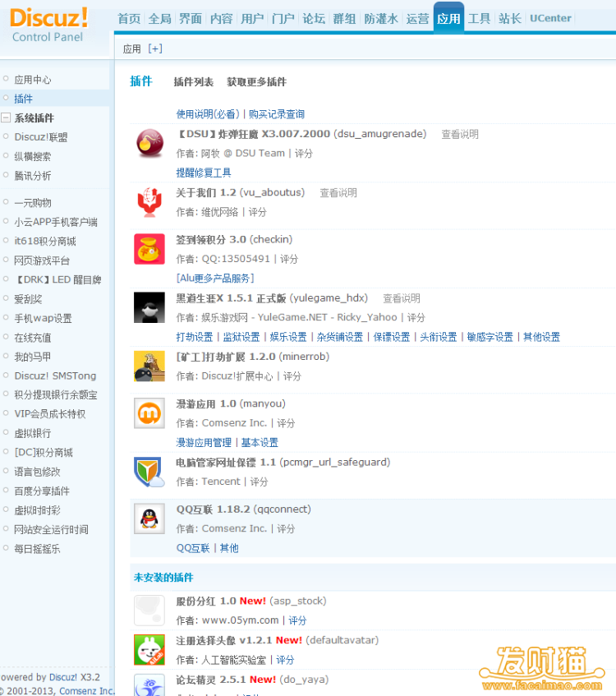Click the manyou orange M icon
This screenshot has height=696, width=616.
coord(149,413)
